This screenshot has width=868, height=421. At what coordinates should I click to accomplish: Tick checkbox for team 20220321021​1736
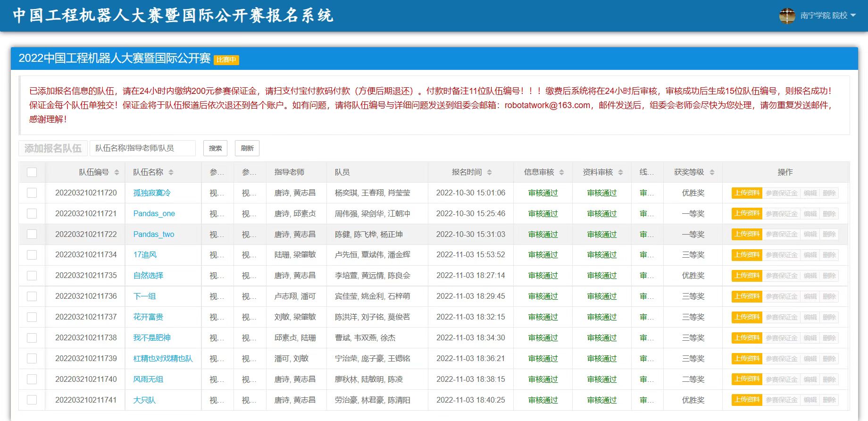coord(32,296)
